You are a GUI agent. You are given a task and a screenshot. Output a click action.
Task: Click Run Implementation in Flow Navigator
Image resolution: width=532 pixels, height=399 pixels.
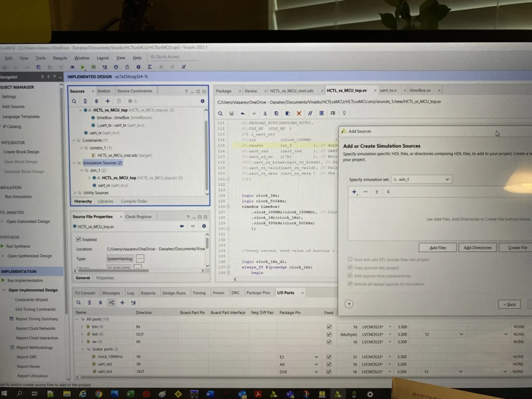coord(25,280)
